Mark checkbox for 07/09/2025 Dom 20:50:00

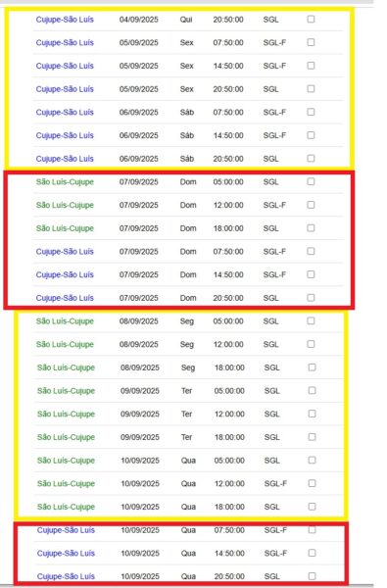311,298
